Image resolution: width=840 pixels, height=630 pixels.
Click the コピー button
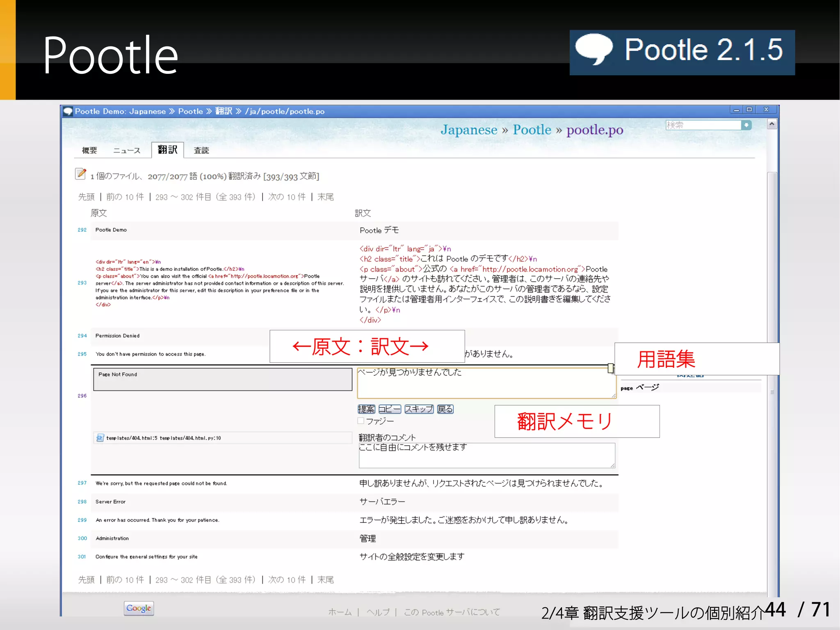[390, 409]
